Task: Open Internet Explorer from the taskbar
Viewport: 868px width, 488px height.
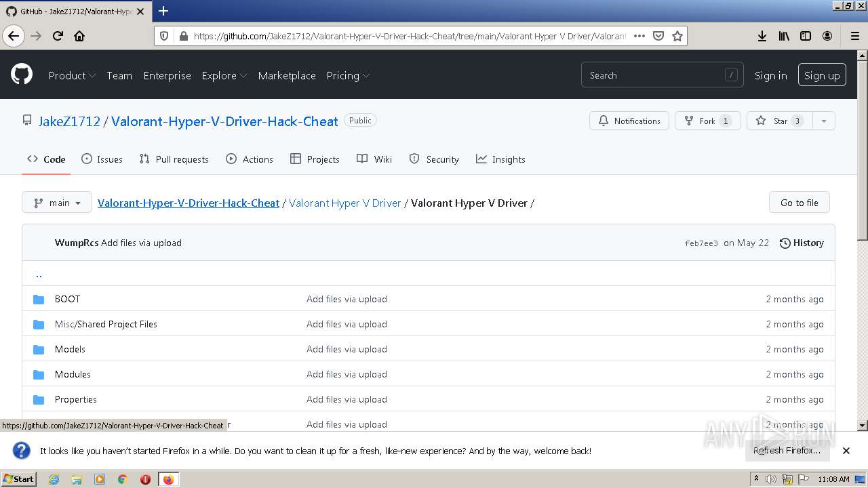Action: [54, 479]
